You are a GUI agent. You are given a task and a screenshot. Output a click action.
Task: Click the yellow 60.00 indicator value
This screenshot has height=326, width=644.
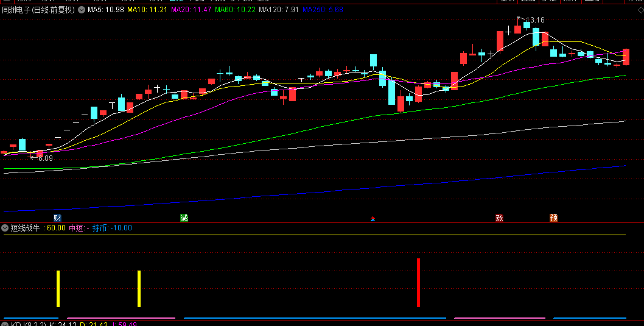coord(56,228)
